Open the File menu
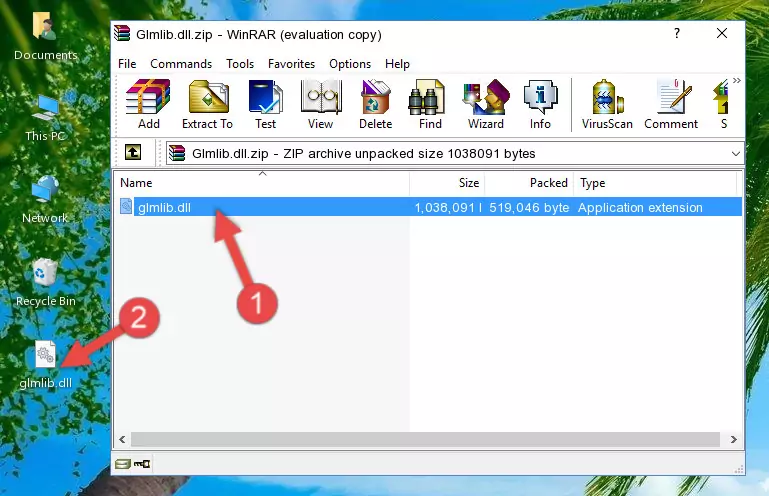This screenshot has height=496, width=769. click(x=127, y=64)
